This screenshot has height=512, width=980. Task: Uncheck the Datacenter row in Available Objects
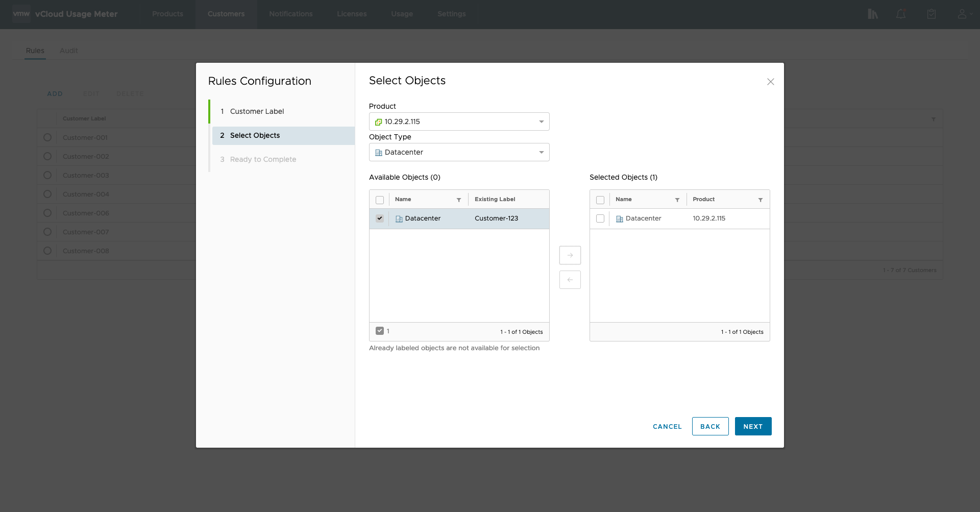(380, 218)
